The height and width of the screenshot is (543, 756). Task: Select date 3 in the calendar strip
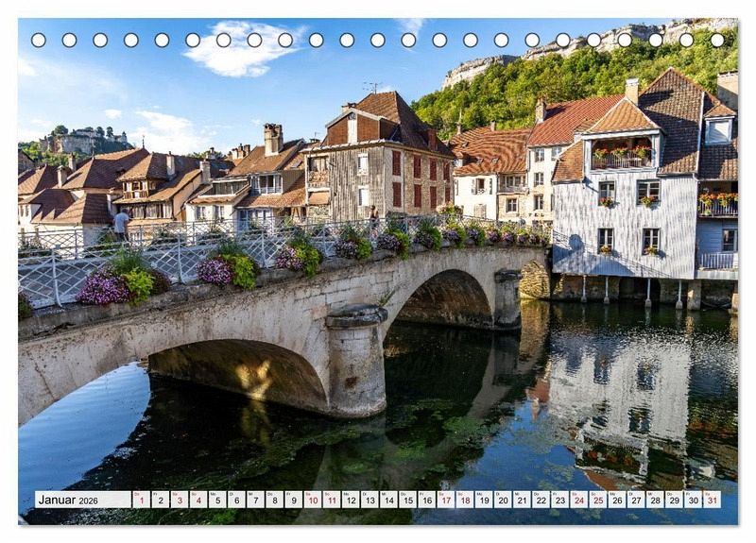pos(180,500)
